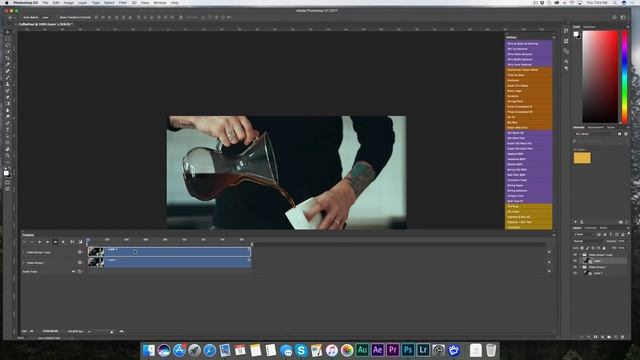Mute the Audio Track in timeline
The width and height of the screenshot is (640, 360).
73,271
